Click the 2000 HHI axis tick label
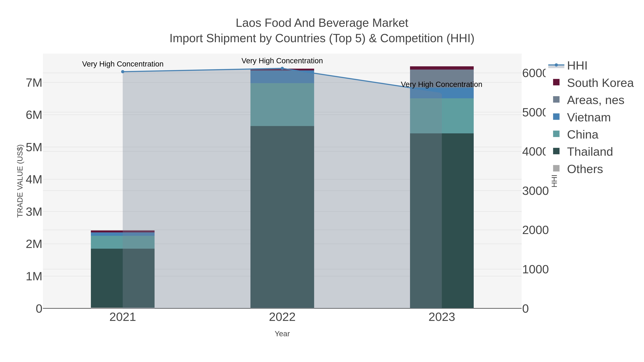The image size is (644, 362). (535, 230)
